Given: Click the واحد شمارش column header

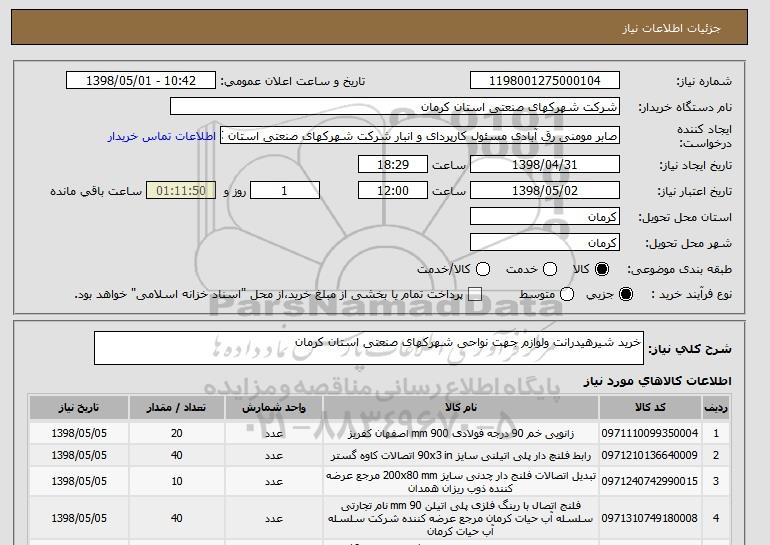Looking at the screenshot, I should (x=274, y=408).
